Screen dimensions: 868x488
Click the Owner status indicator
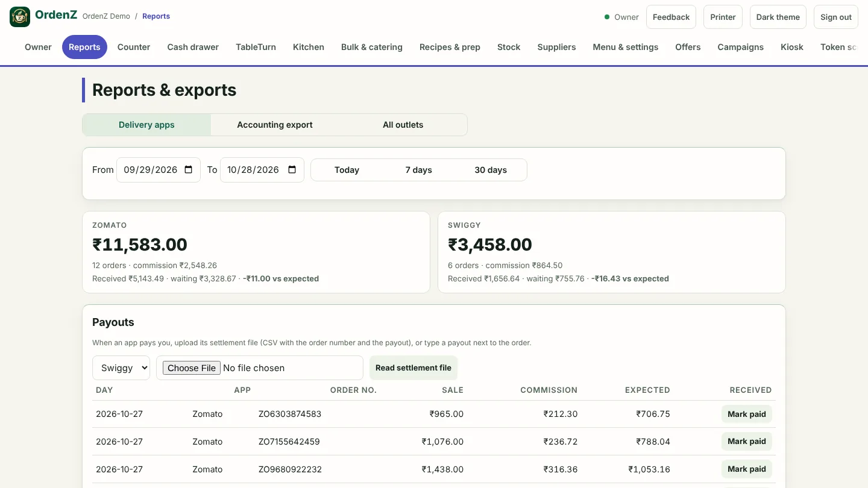point(621,17)
